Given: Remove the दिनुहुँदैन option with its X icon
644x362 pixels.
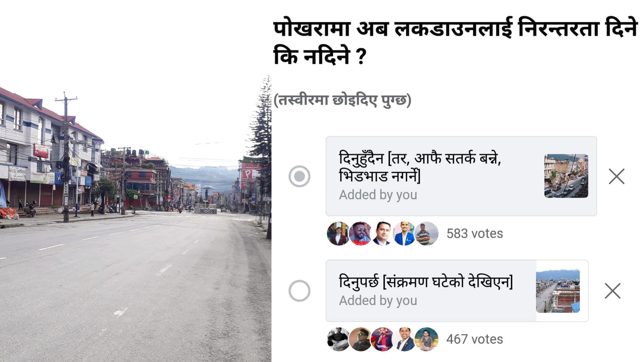Looking at the screenshot, I should 617,176.
